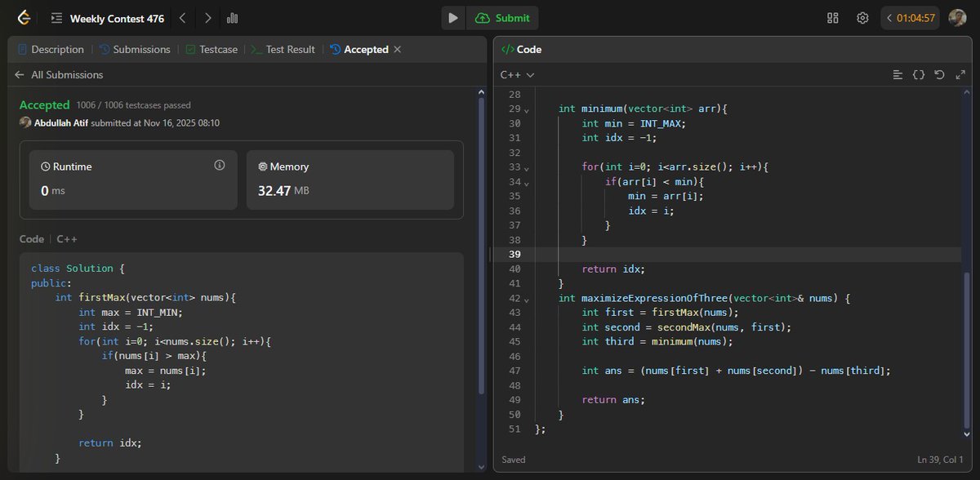The height and width of the screenshot is (480, 980).
Task: Tidy the code with the format-lines icon
Action: point(898,74)
